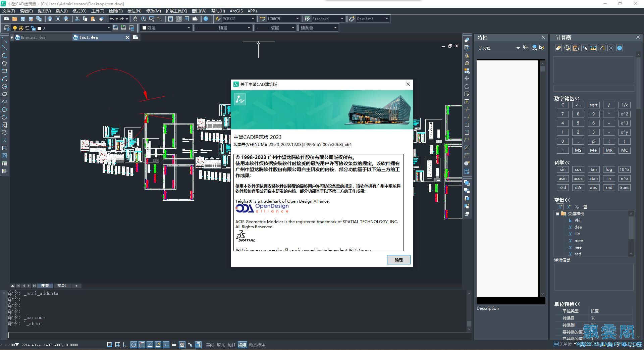This screenshot has width=644, height=350.
Task: Open the 绘图(D) menu
Action: (x=116, y=11)
